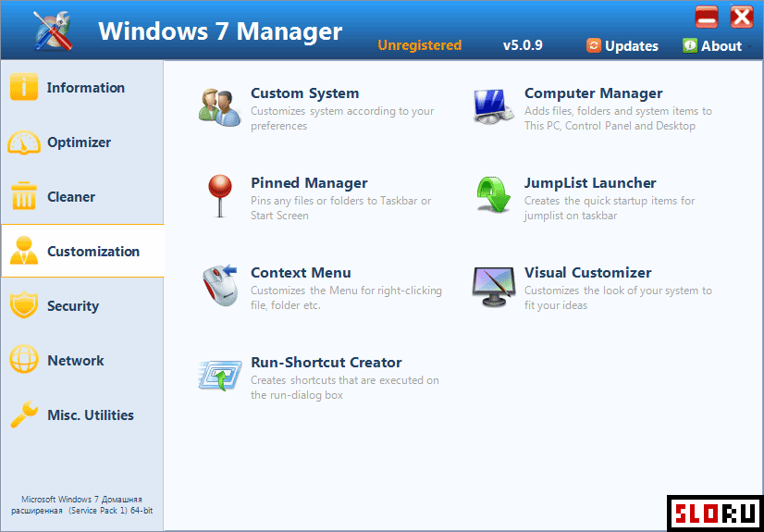Minimize the Windows 7 Manager window
The width and height of the screenshot is (764, 532).
(707, 18)
